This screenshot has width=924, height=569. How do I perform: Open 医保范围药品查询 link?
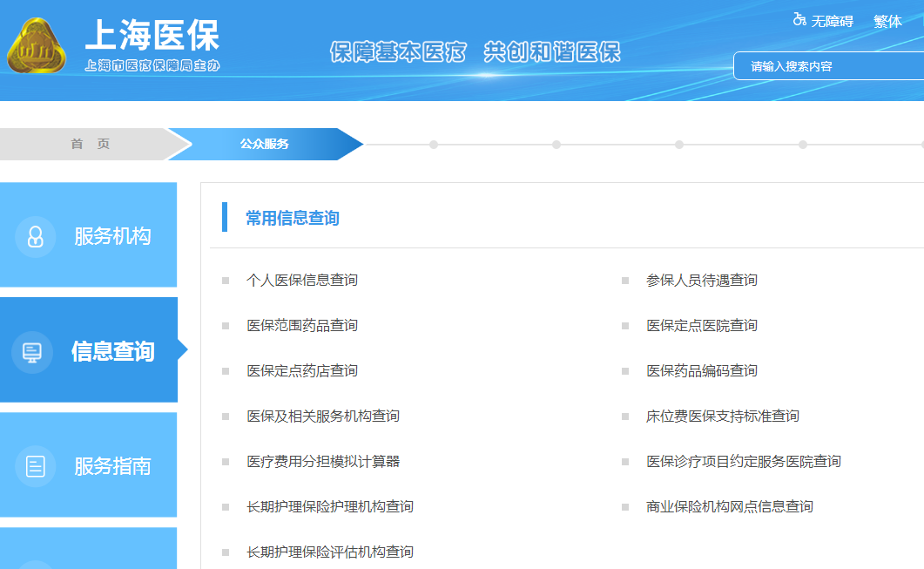coord(301,326)
